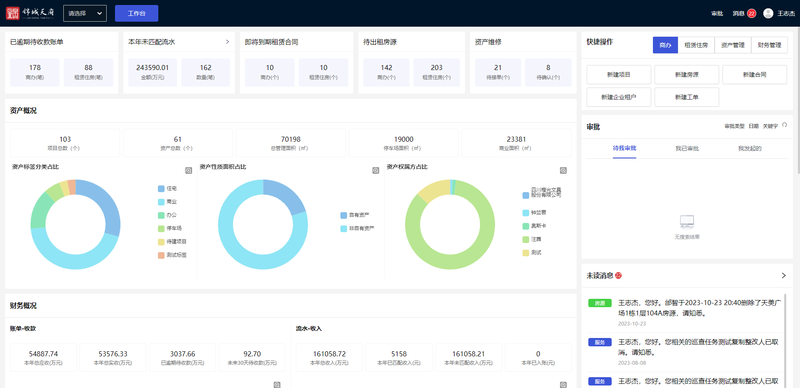Open the export icon for 资产标签分类占比 chart
The width and height of the screenshot is (800, 388).
188,171
